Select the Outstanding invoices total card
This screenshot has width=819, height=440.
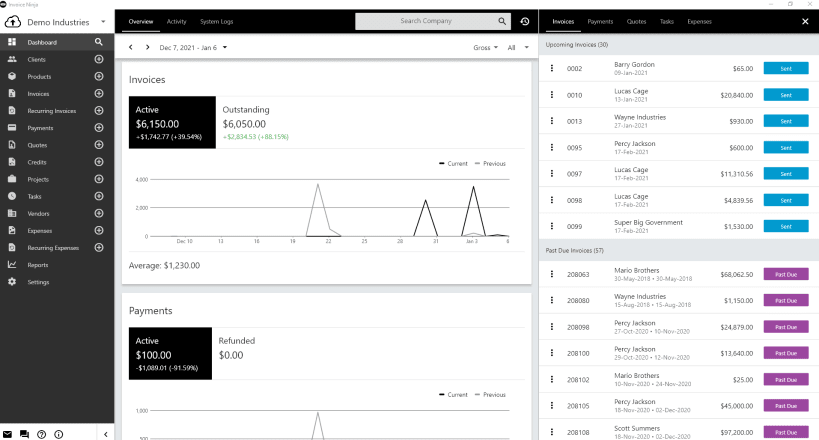tap(255, 122)
